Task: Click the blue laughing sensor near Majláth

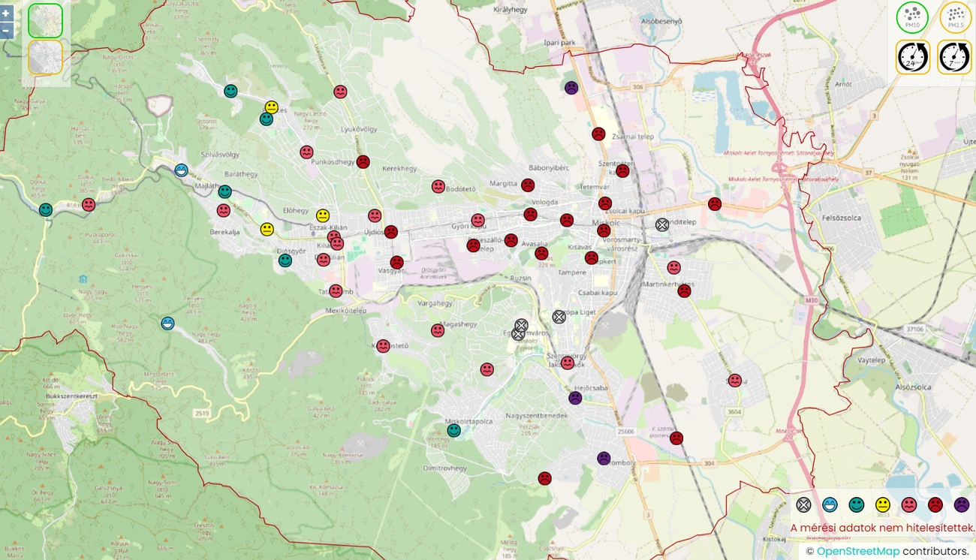Action: tap(181, 170)
